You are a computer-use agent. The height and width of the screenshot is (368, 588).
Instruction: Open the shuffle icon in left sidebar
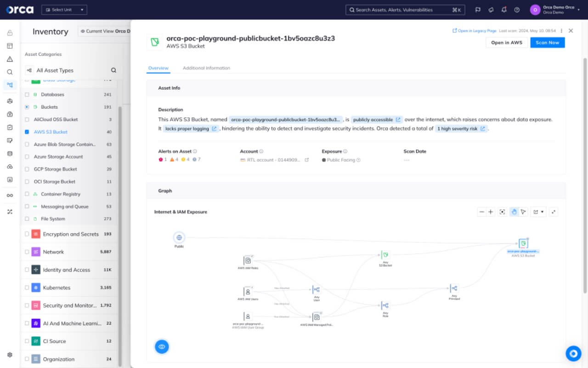[x=10, y=212]
